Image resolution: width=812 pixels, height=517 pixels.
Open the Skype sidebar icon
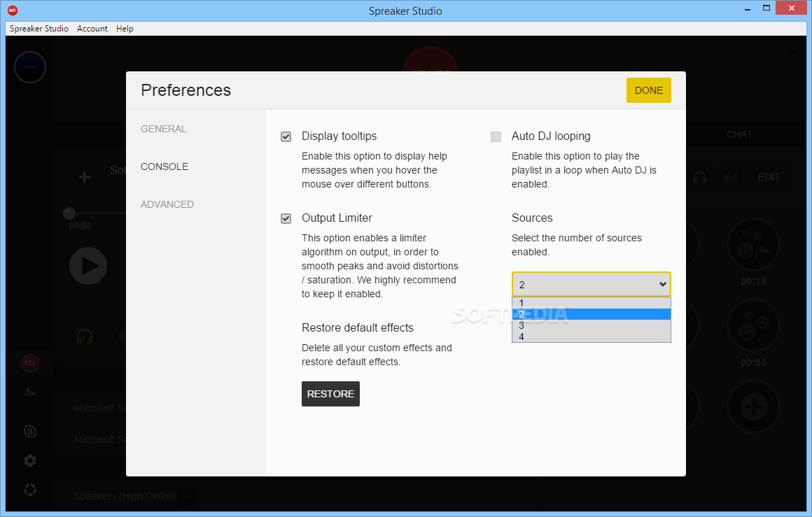pyautogui.click(x=30, y=431)
